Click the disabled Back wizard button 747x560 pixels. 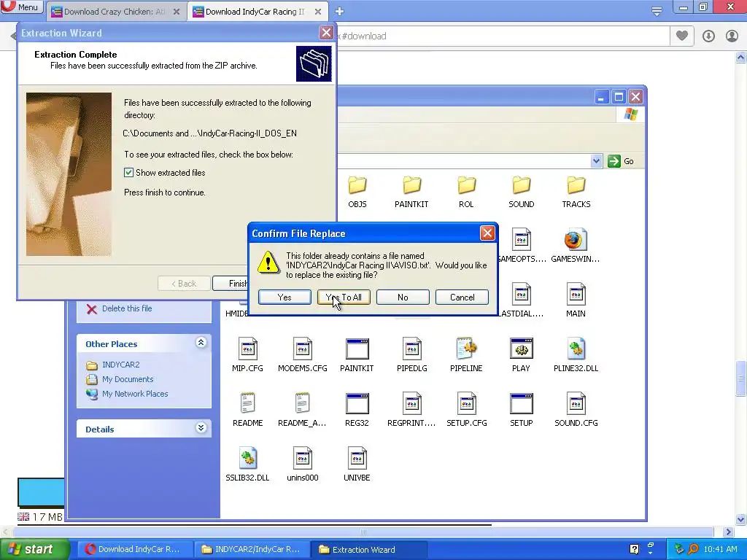coord(184,284)
